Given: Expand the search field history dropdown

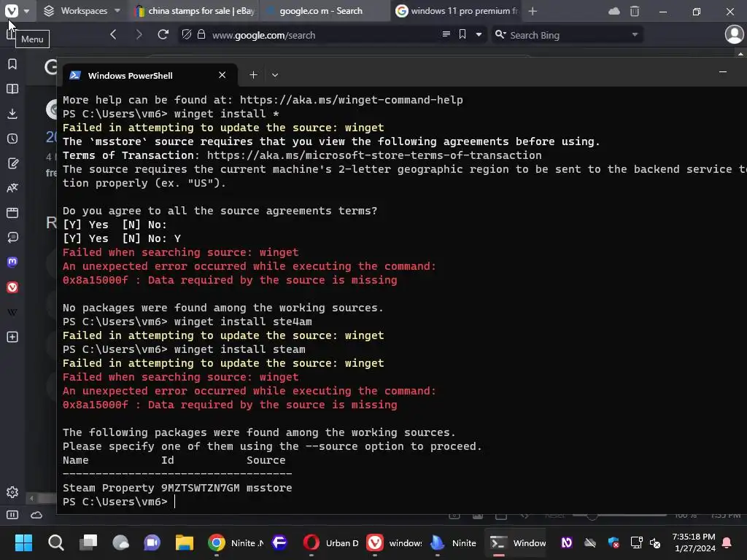Looking at the screenshot, I should pos(635,35).
